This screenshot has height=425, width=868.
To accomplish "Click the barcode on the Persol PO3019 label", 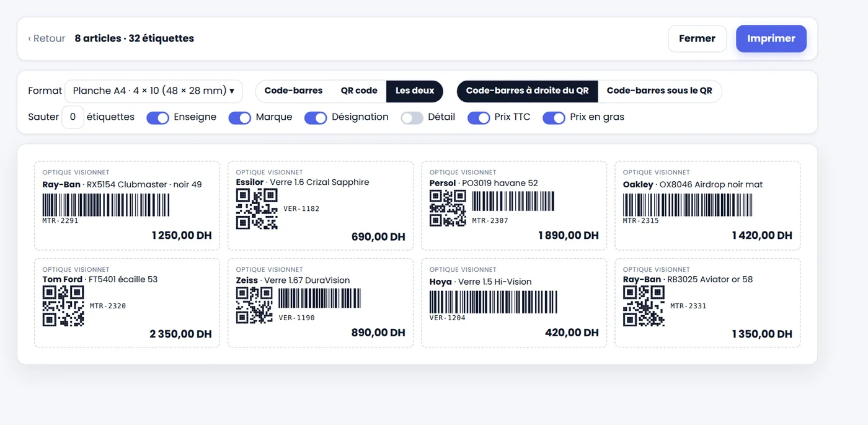I will coord(513,201).
